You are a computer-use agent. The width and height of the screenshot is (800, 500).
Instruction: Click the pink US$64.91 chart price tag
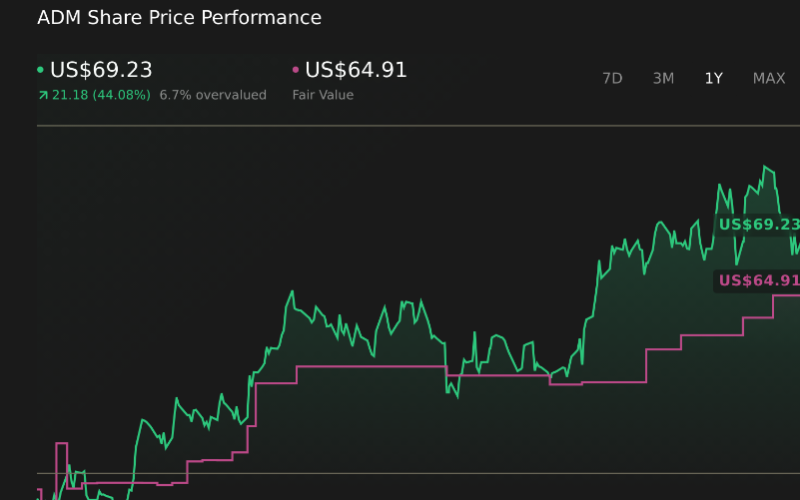[x=759, y=280]
